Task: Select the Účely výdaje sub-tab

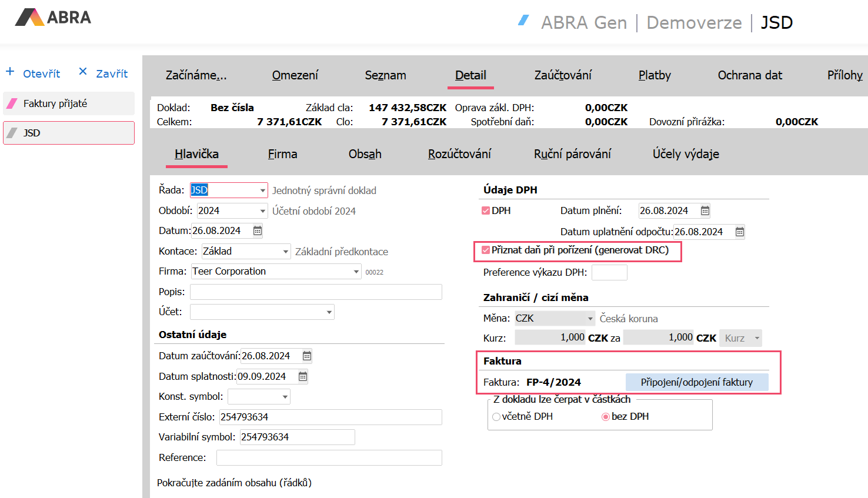Action: [x=686, y=154]
